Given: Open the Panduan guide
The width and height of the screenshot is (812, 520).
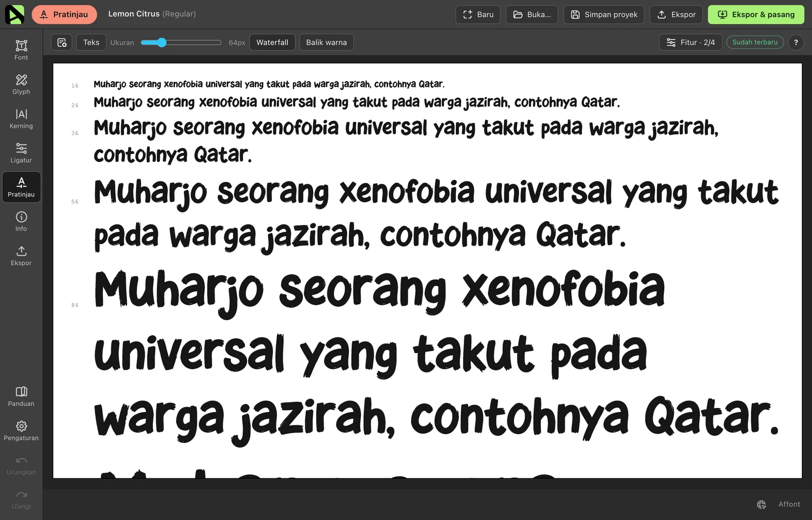Looking at the screenshot, I should tap(21, 397).
